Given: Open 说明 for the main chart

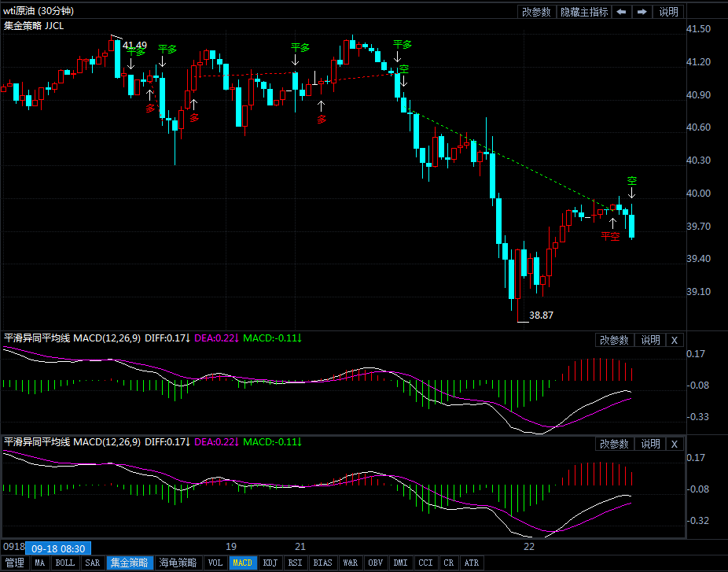Looking at the screenshot, I should tap(668, 12).
